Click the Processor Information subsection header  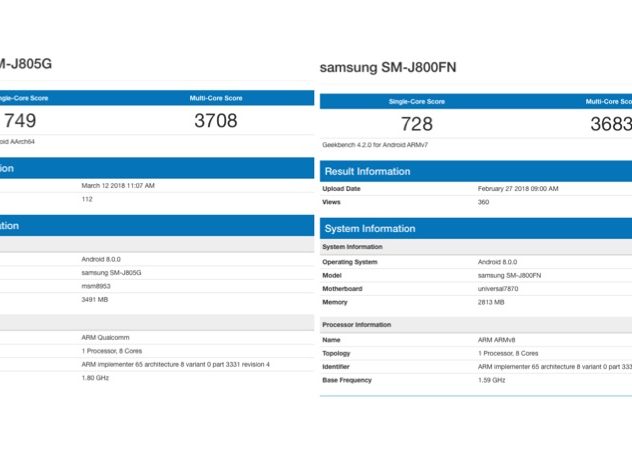click(x=356, y=325)
